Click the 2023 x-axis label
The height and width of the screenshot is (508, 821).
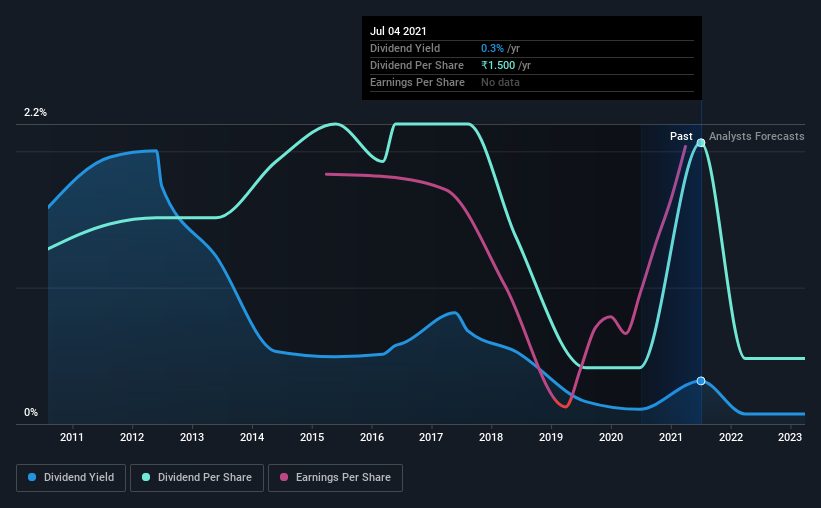[790, 437]
